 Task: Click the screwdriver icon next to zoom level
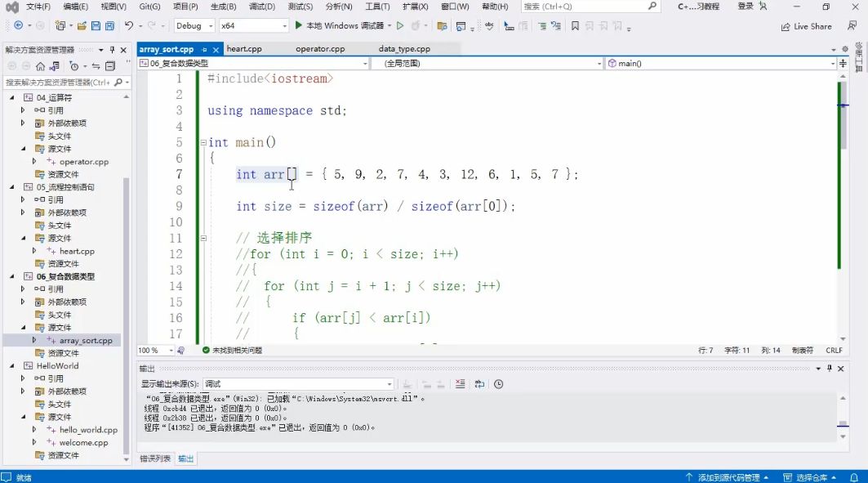pos(180,350)
